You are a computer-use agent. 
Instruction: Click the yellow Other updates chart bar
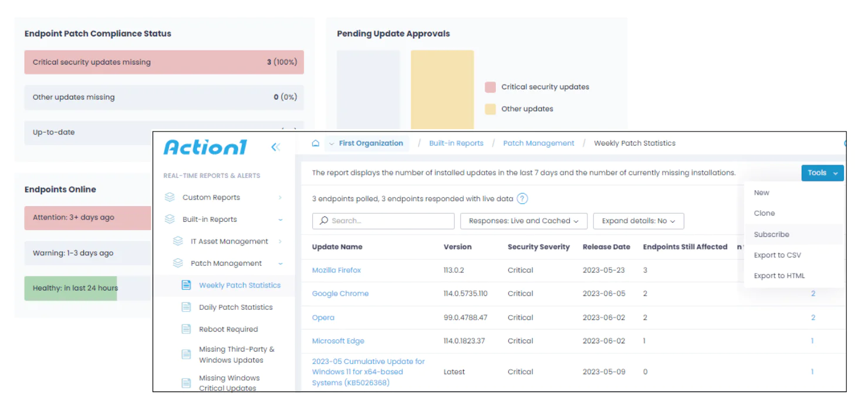tap(442, 90)
